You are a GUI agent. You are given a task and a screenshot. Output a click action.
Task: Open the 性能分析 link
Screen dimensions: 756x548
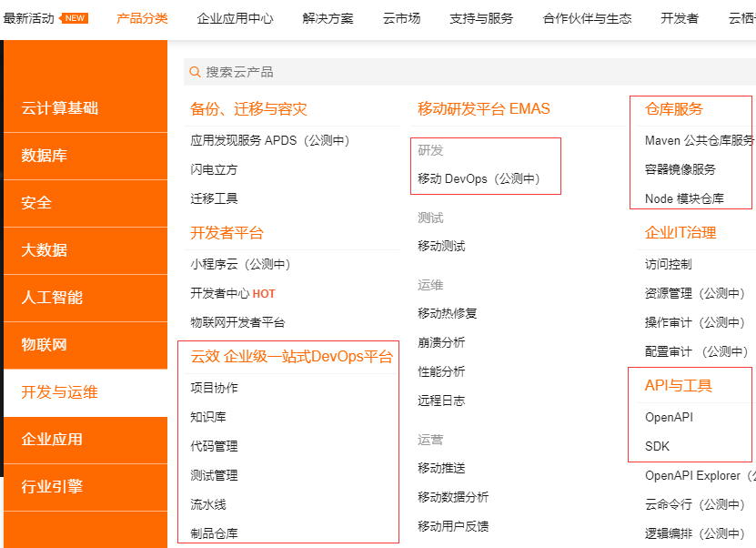441,371
